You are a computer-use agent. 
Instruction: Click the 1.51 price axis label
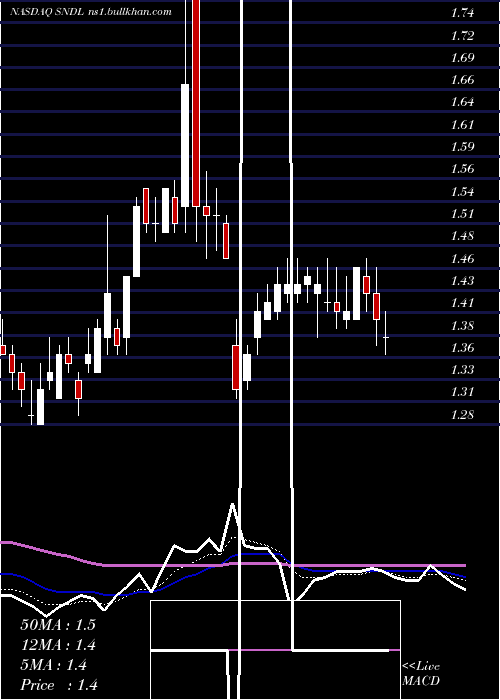tap(462, 213)
